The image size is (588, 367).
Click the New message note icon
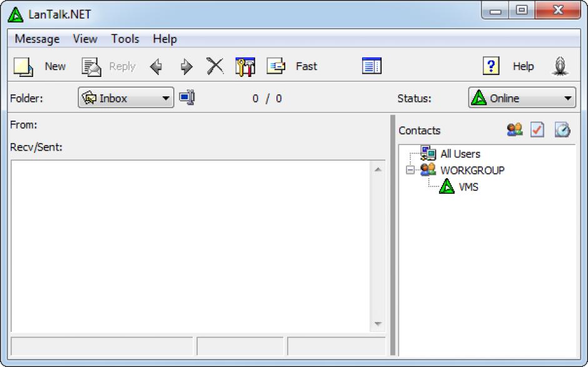tap(23, 67)
